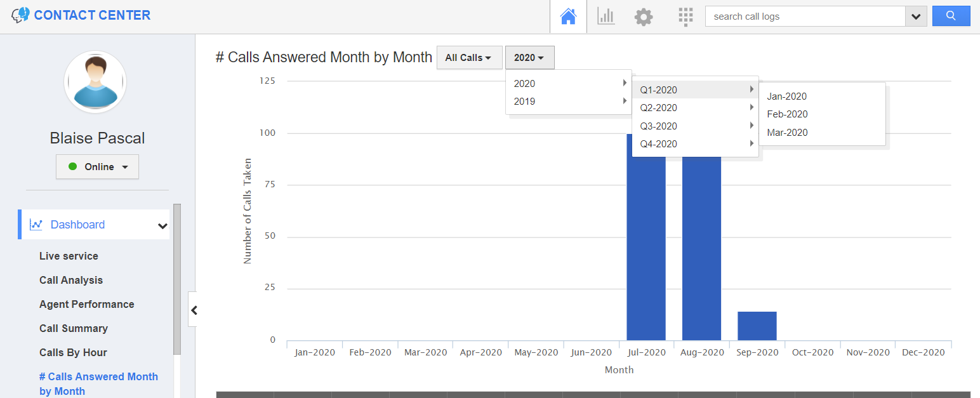Select Q2-2020 from the quarter submenu
The height and width of the screenshot is (398, 980).
(x=658, y=107)
